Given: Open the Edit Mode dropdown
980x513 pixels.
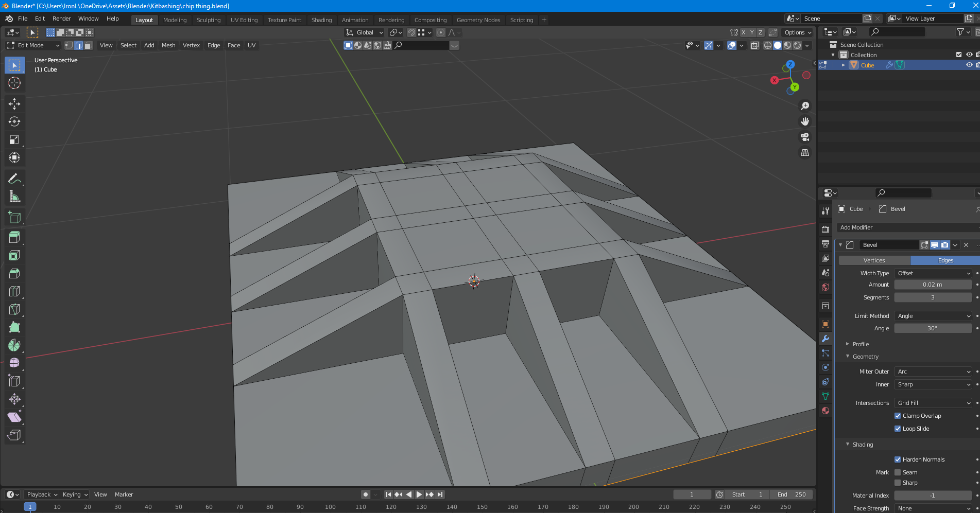Looking at the screenshot, I should (33, 45).
